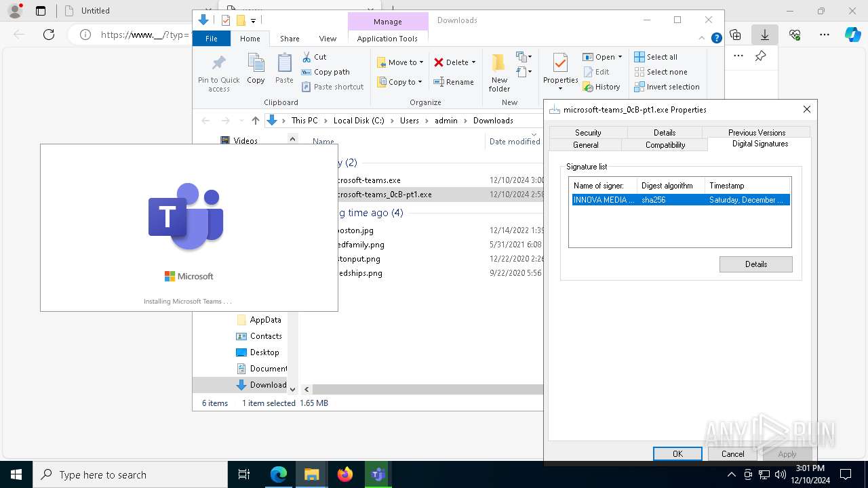The height and width of the screenshot is (488, 868).
Task: Click Edit in Open group
Action: pyautogui.click(x=596, y=72)
